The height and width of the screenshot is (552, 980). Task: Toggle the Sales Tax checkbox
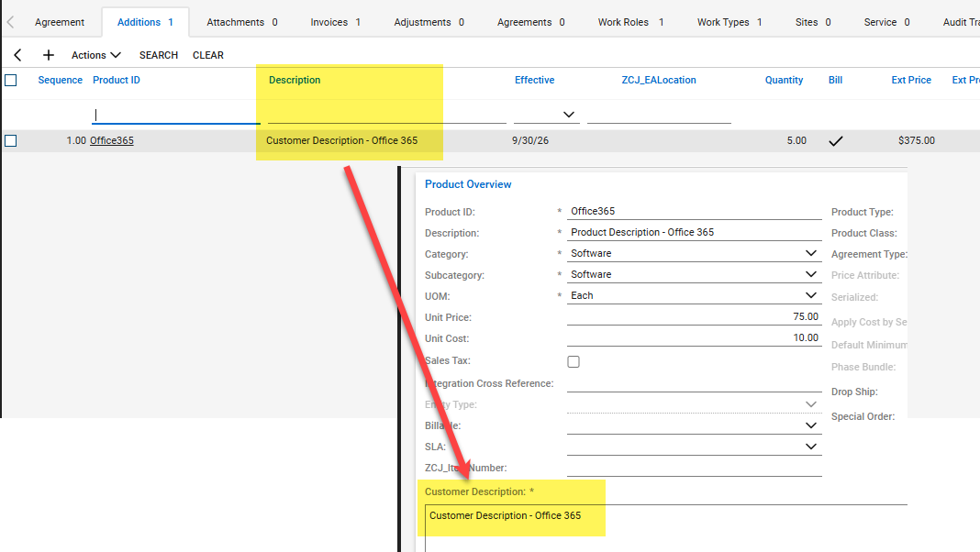pyautogui.click(x=574, y=361)
